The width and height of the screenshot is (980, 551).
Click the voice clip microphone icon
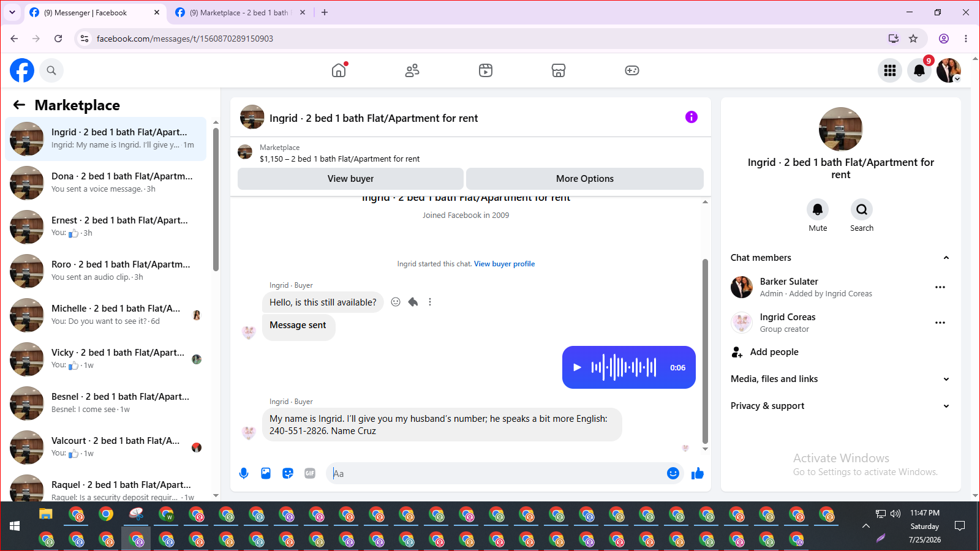click(244, 473)
